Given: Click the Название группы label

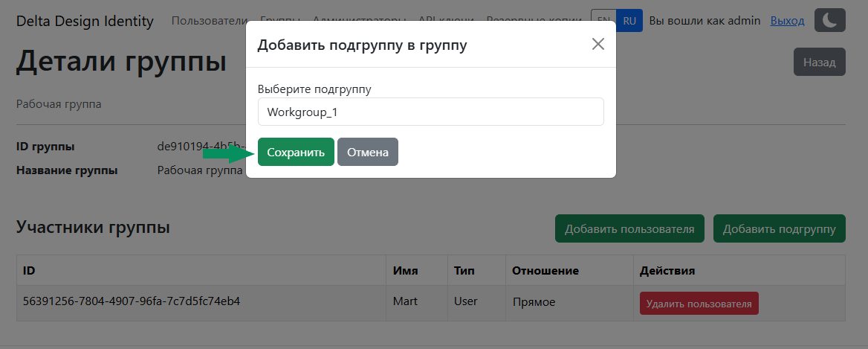Looking at the screenshot, I should click(x=67, y=170).
